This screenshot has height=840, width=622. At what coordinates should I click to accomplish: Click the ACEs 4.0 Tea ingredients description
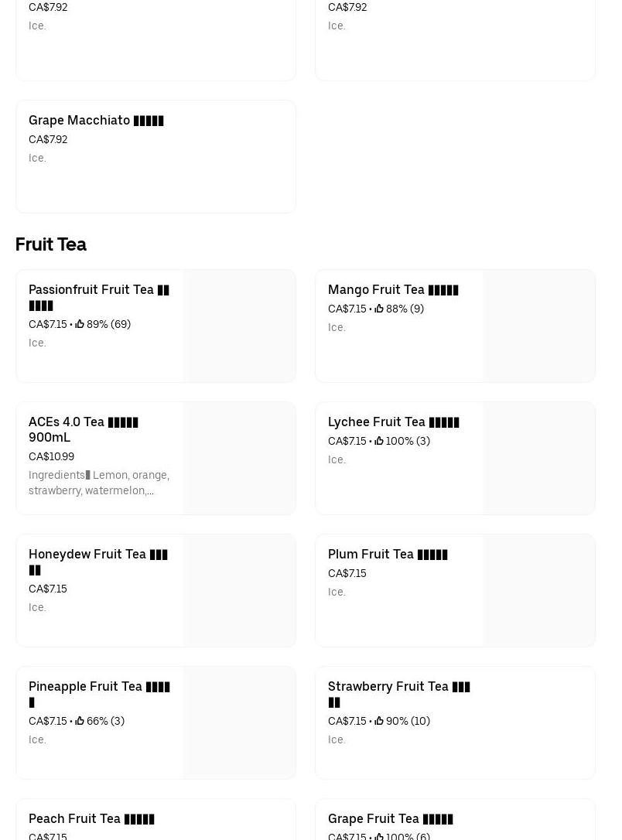click(99, 483)
